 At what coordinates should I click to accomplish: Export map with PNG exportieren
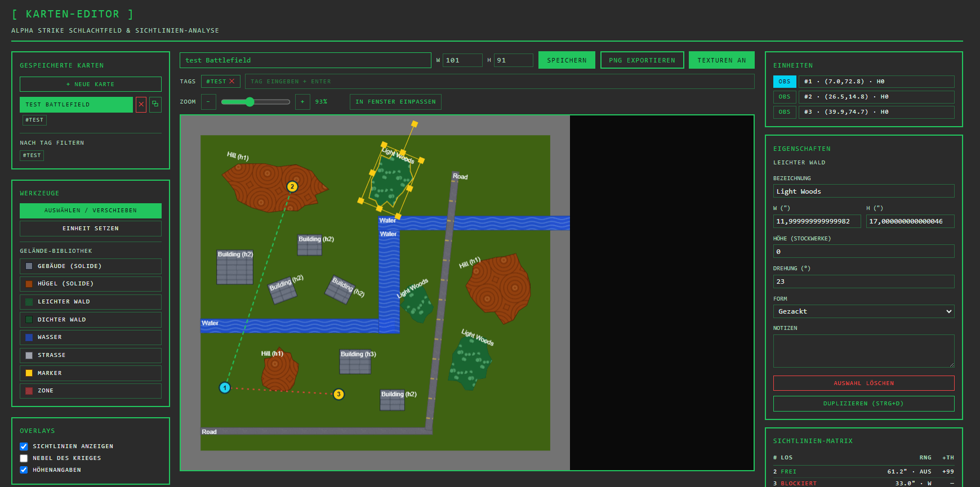(642, 60)
